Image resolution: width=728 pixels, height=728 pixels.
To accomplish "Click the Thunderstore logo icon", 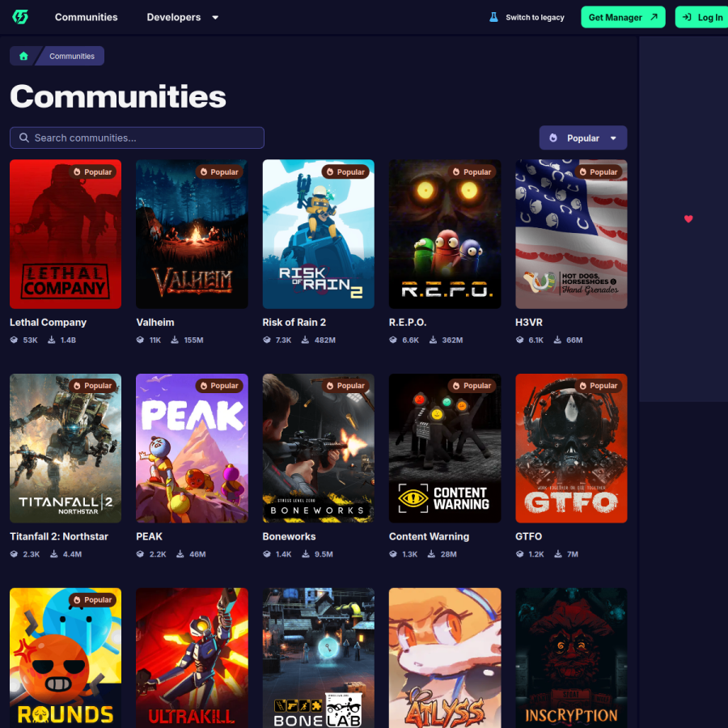I will (x=20, y=17).
